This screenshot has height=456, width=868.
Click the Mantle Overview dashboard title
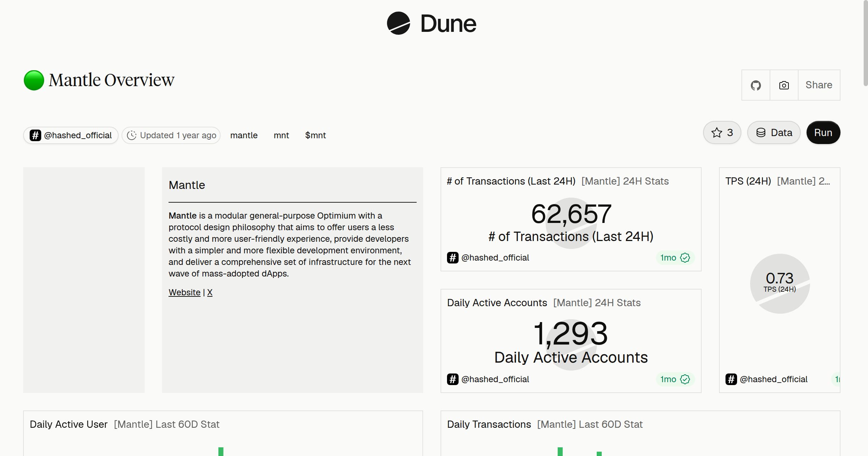pyautogui.click(x=111, y=80)
